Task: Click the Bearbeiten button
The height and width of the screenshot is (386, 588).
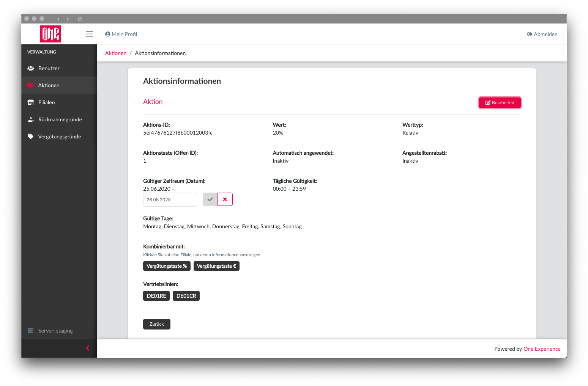Action: pyautogui.click(x=500, y=103)
